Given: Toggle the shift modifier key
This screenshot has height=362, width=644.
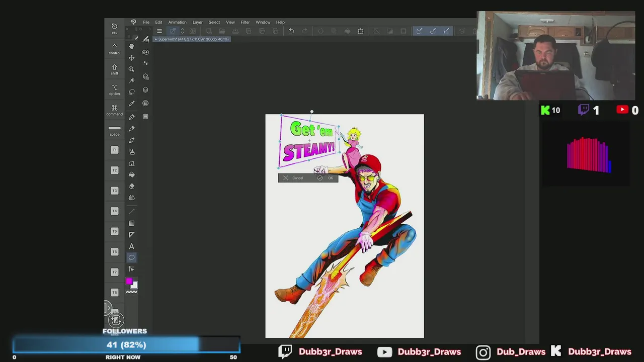Looking at the screenshot, I should [114, 69].
